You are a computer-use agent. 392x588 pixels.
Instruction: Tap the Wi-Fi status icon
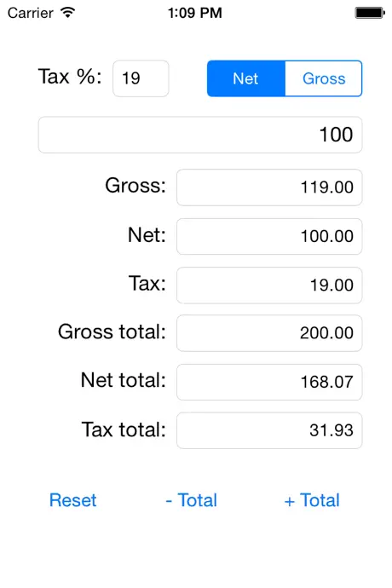click(x=68, y=13)
